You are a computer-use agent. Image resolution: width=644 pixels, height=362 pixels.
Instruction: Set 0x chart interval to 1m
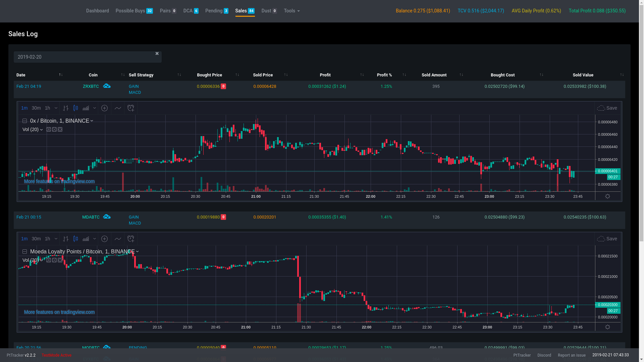tap(24, 108)
